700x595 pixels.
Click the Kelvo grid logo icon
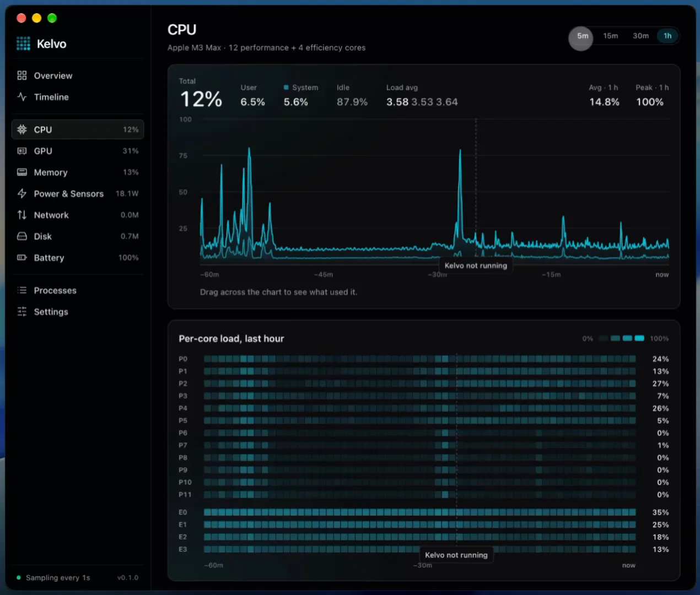[23, 44]
